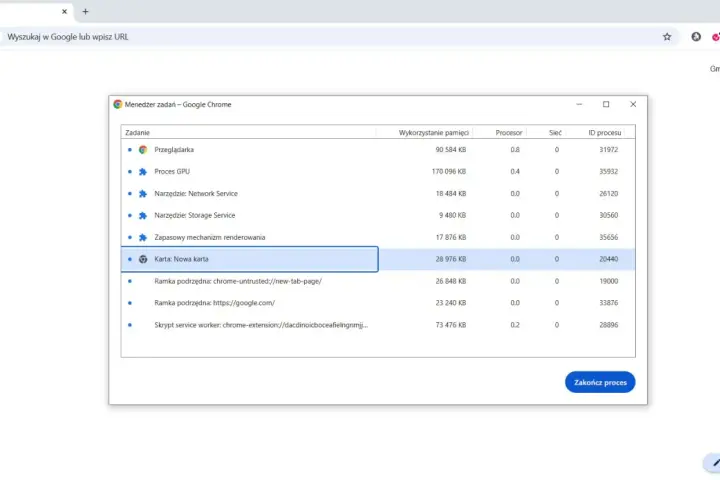Click memory value 9 480 KB

click(452, 215)
